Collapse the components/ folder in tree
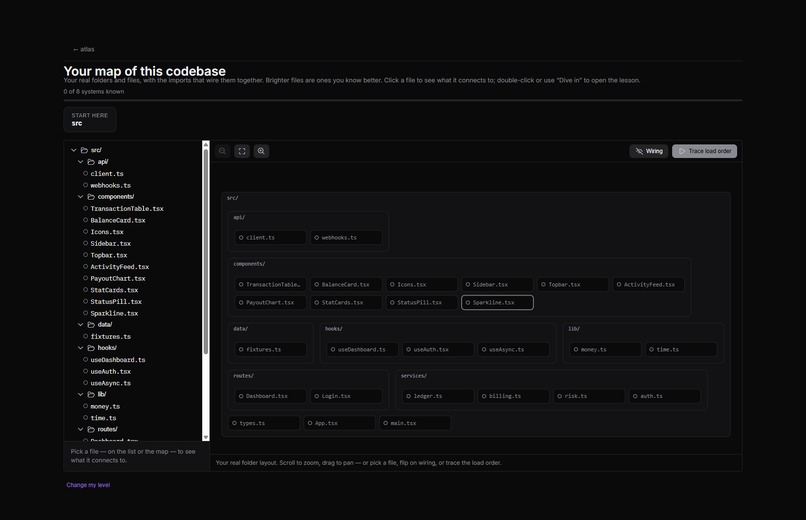Screen dimensions: 806x520 (81, 197)
